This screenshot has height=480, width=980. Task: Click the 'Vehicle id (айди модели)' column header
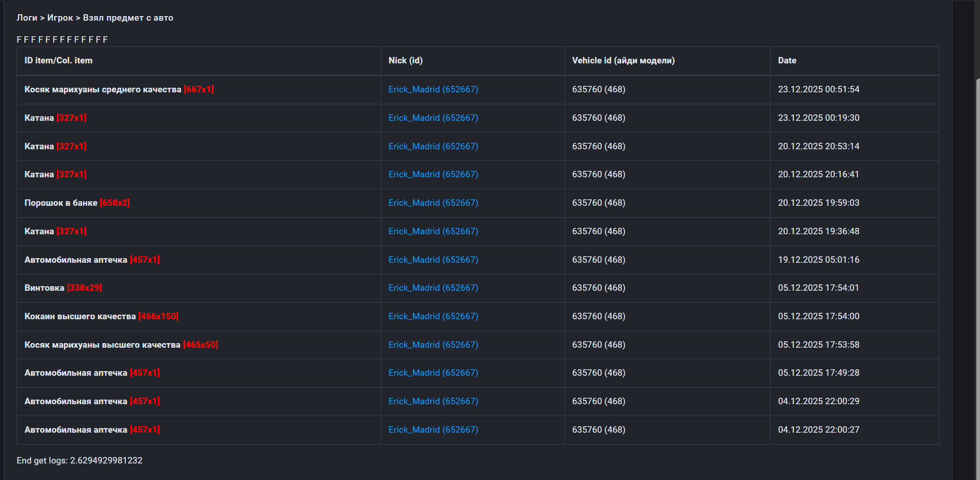pyautogui.click(x=623, y=61)
